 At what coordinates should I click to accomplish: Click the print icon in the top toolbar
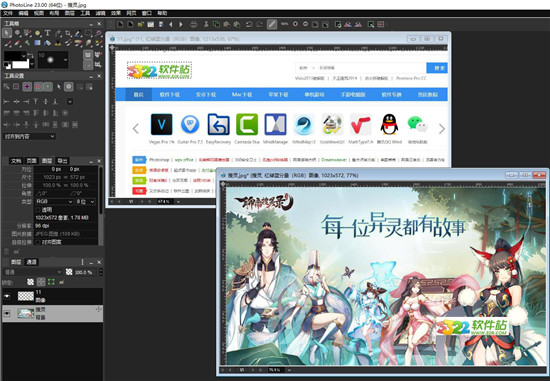194,24
